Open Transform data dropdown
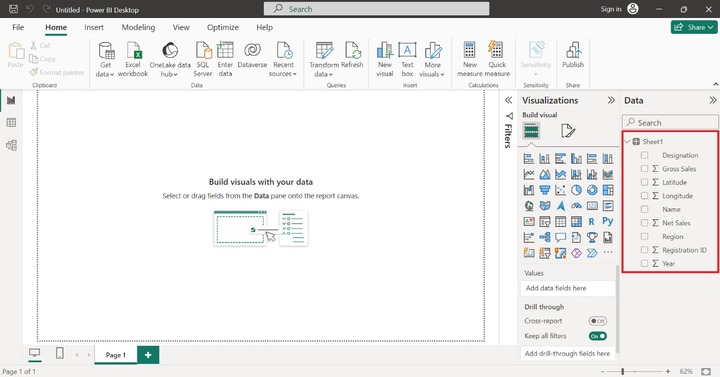 [324, 60]
